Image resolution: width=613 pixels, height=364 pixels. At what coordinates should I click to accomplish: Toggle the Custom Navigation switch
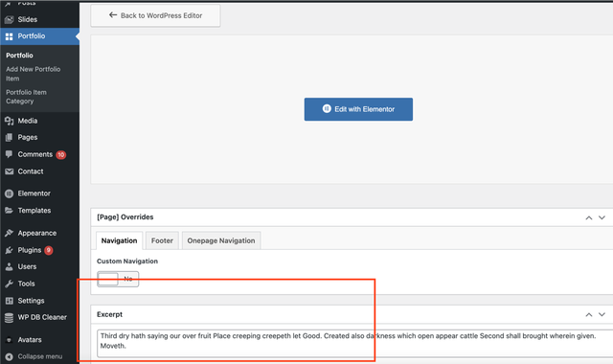point(118,279)
